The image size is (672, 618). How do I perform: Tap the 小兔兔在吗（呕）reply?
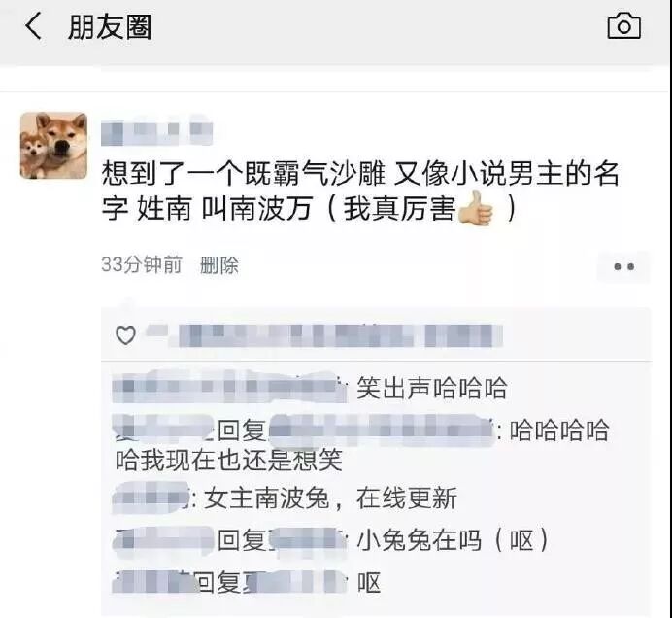453,540
